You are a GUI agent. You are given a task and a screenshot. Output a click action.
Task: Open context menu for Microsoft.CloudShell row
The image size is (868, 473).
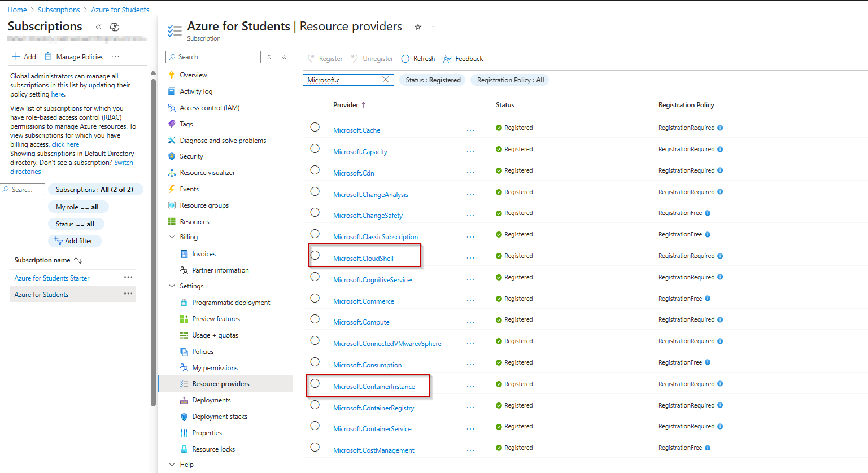[x=470, y=259]
